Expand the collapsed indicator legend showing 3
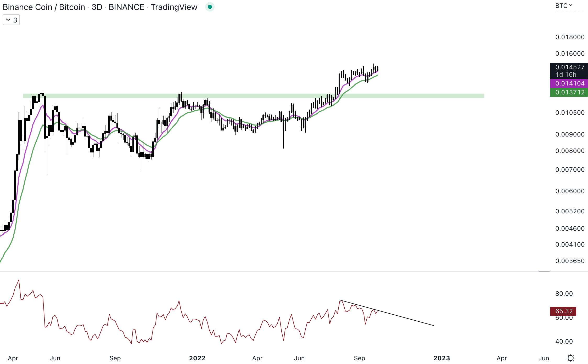 pos(11,20)
